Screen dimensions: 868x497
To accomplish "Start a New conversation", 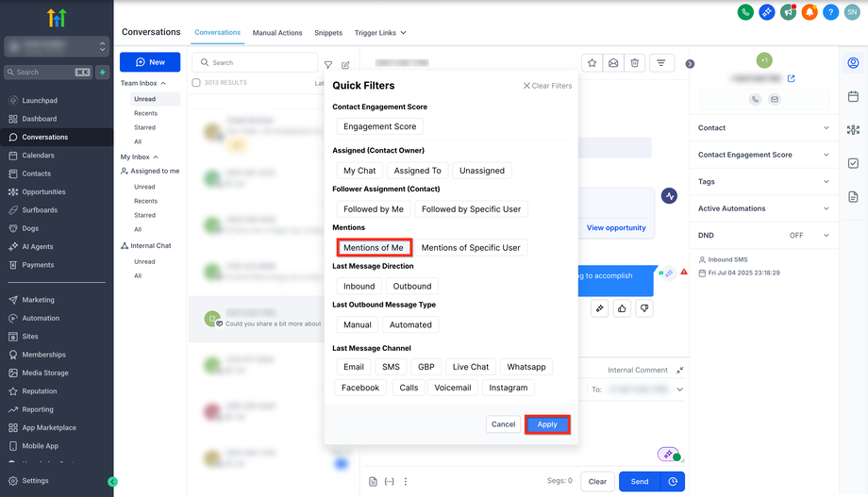I will [x=150, y=62].
